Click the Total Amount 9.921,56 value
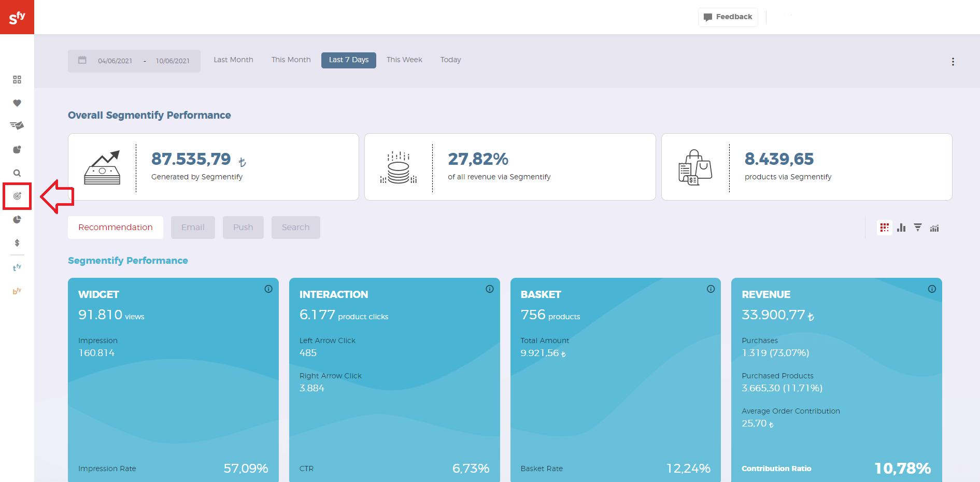Screen dimensions: 980x482 (543, 353)
